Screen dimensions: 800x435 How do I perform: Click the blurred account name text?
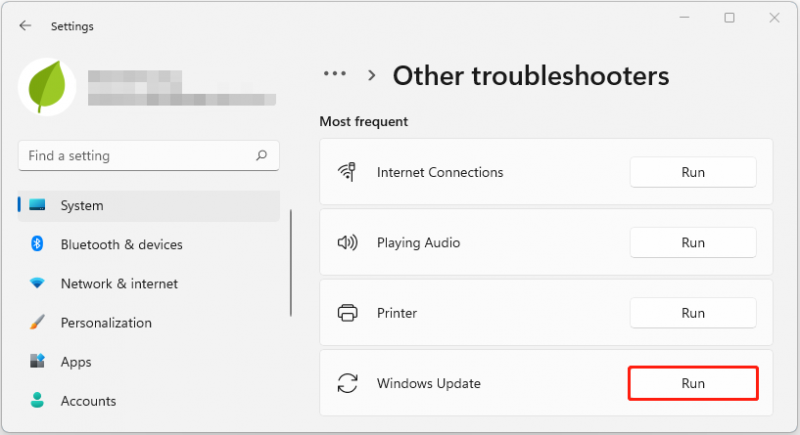point(182,88)
